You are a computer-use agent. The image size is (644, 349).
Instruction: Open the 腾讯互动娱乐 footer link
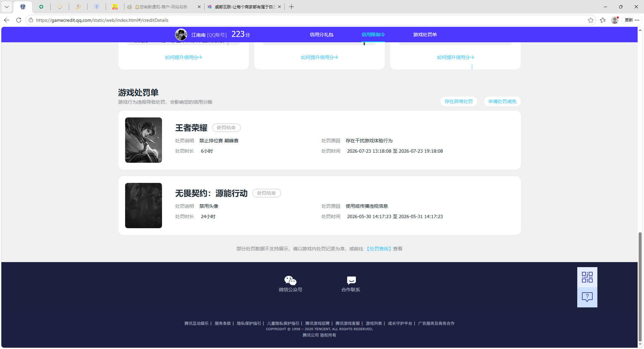(x=197, y=323)
